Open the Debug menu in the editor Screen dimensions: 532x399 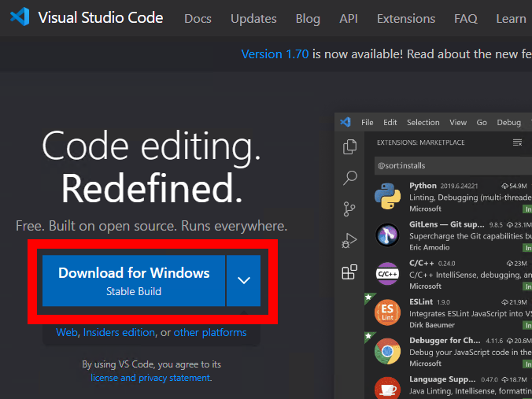508,123
